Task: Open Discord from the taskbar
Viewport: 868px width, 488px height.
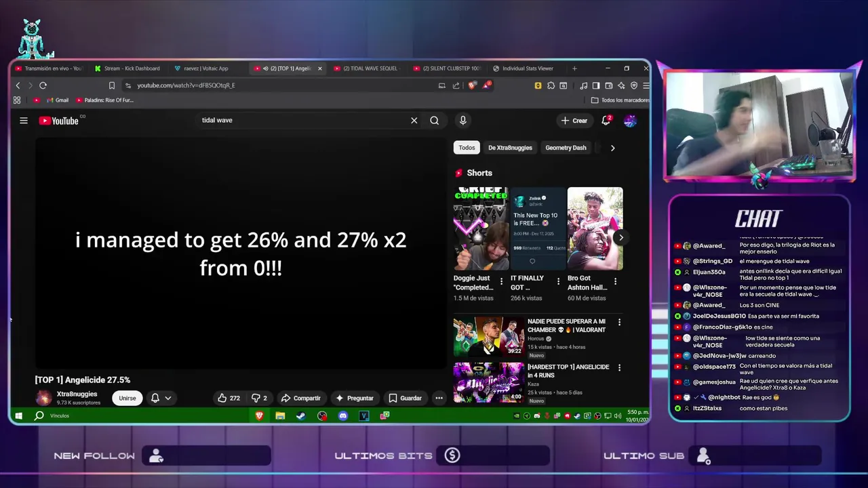Action: (343, 415)
